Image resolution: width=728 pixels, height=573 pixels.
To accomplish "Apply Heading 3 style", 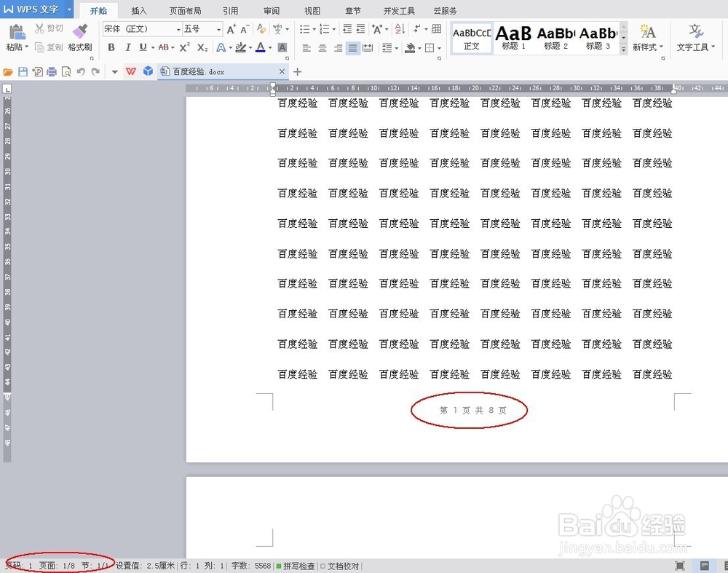I will coord(598,38).
